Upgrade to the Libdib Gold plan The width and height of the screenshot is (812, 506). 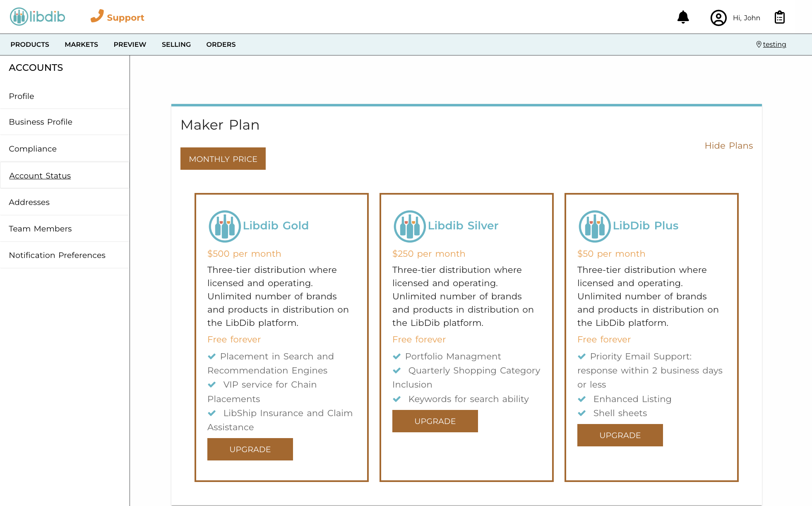click(x=250, y=449)
